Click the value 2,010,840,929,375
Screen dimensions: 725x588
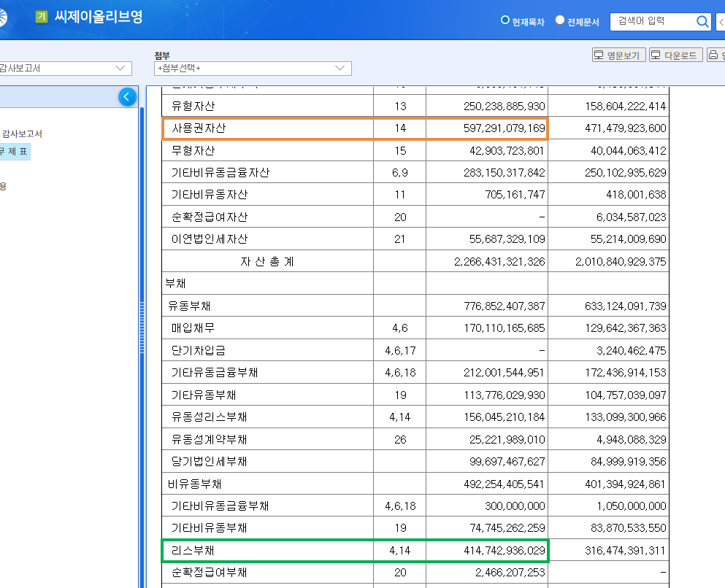coord(621,262)
